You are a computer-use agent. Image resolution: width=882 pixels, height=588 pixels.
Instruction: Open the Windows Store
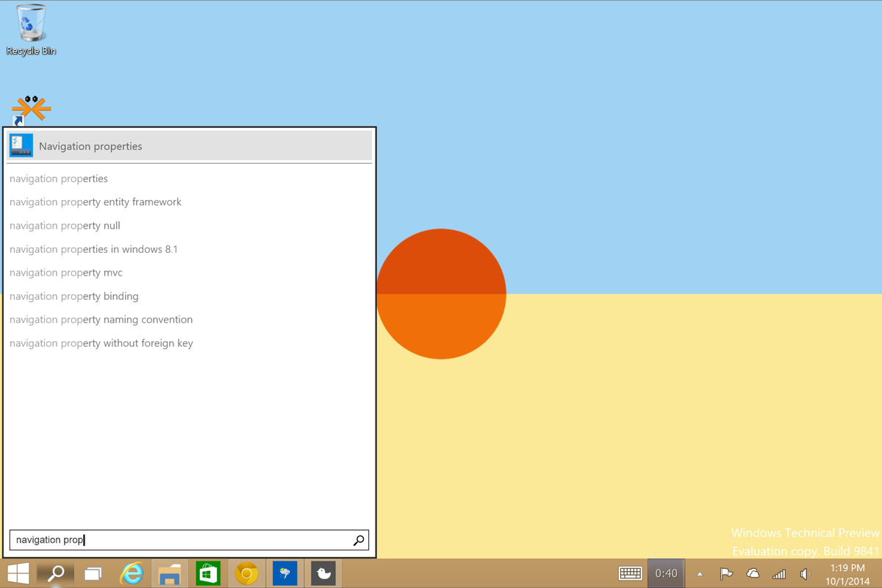pos(208,573)
